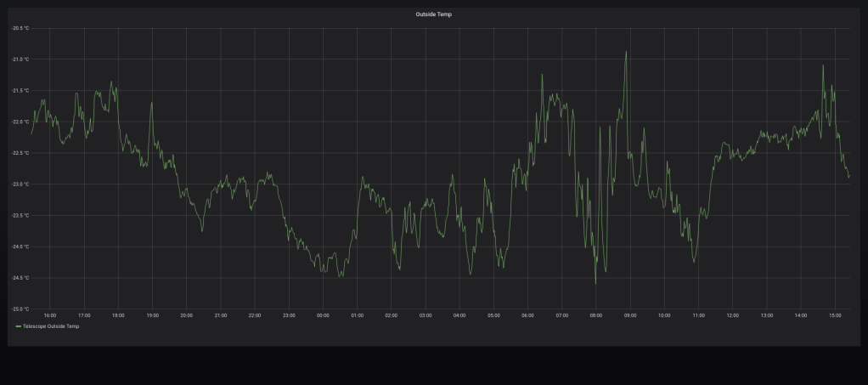Click the -23.0 °C y-axis label

[x=20, y=184]
